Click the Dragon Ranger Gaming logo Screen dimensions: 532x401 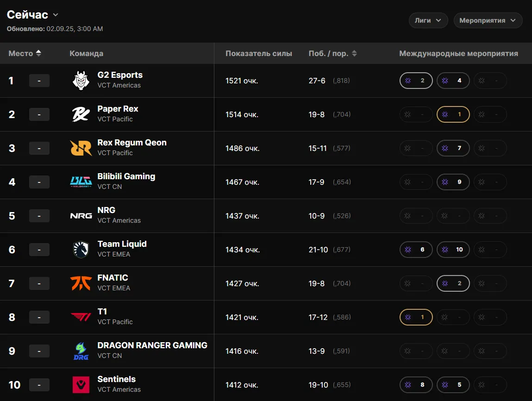click(81, 351)
